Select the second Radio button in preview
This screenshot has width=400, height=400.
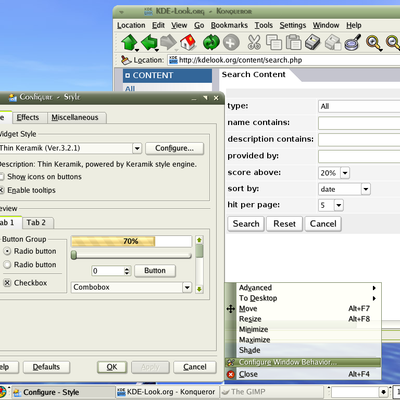7,265
